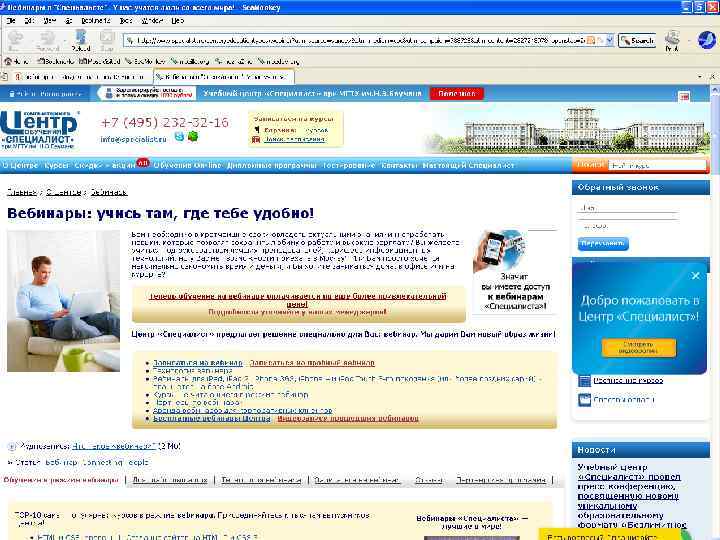Open the Window menu
This screenshot has width=720, height=540.
click(x=152, y=21)
